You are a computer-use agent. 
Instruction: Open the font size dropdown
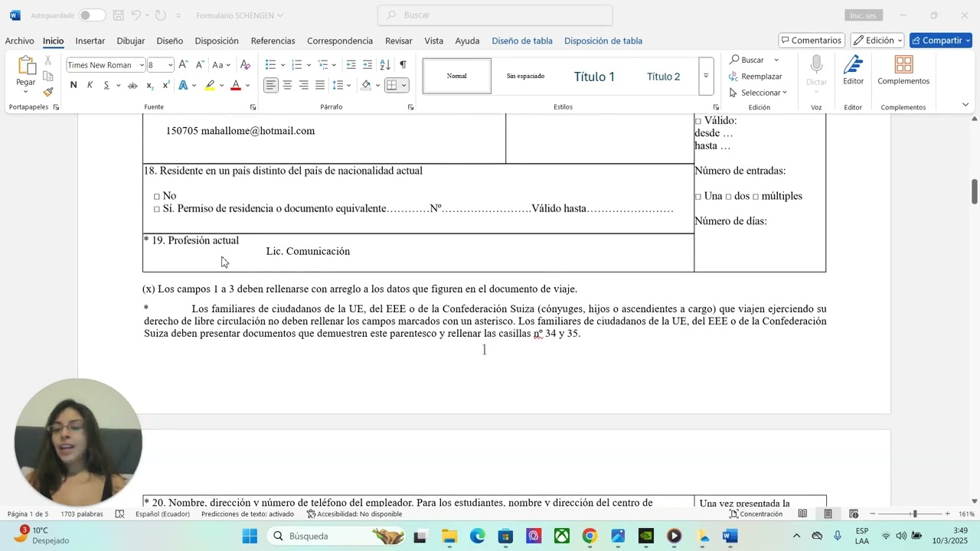tap(170, 65)
